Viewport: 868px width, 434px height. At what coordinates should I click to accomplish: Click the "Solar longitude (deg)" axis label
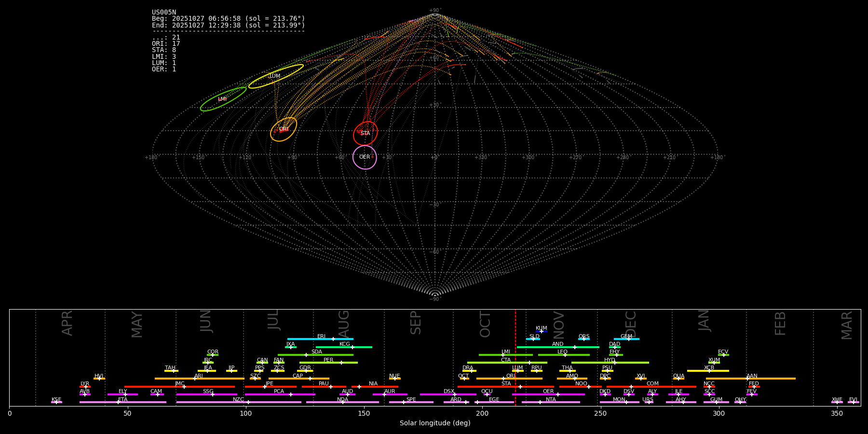click(x=434, y=423)
